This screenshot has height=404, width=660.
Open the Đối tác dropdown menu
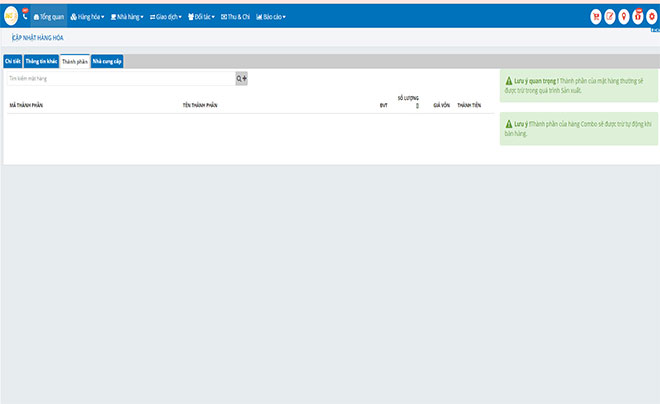(x=201, y=17)
